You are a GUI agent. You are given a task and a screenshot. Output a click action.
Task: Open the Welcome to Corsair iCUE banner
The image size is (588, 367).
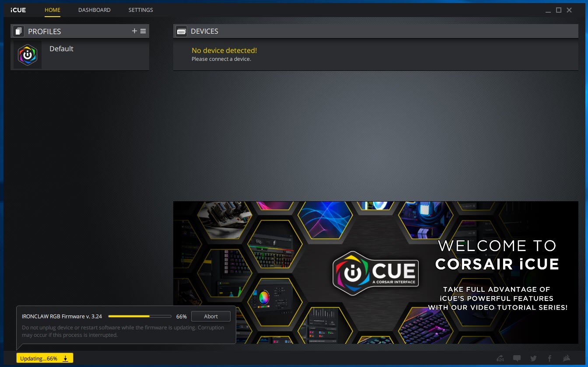[x=376, y=273]
